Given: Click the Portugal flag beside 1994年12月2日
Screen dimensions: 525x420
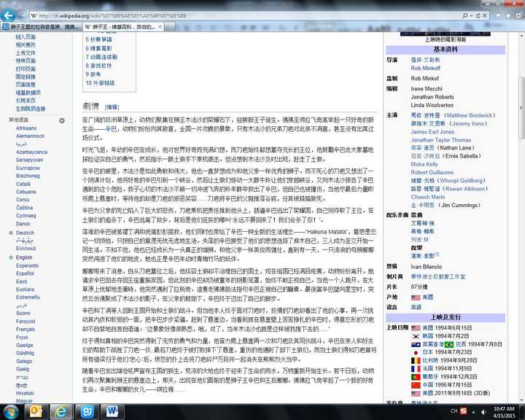Looking at the screenshot, I should [416, 377].
